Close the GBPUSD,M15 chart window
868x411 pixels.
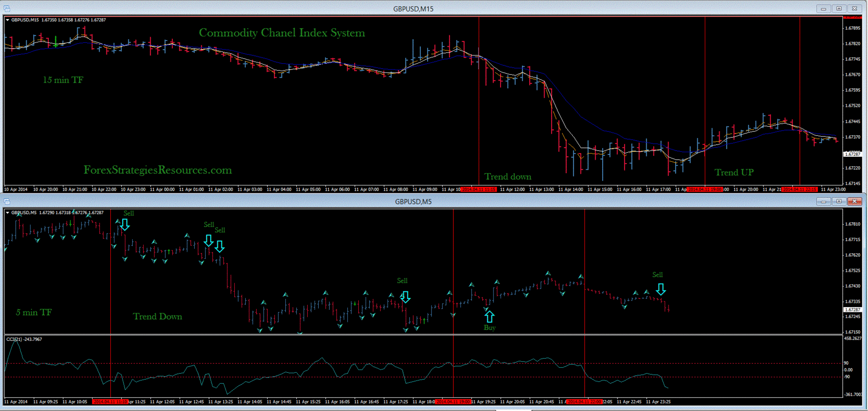pyautogui.click(x=855, y=9)
